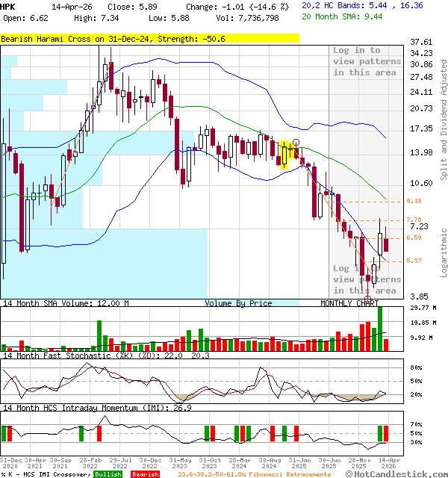Click the 9.18 Fibonacci level label
The width and height of the screenshot is (448, 478).
point(414,202)
